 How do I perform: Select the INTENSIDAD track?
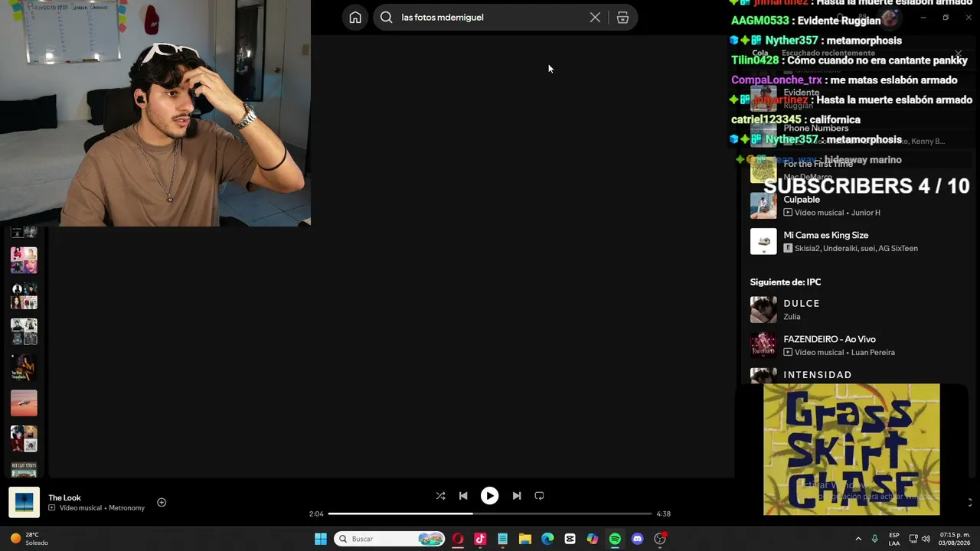pyautogui.click(x=818, y=375)
